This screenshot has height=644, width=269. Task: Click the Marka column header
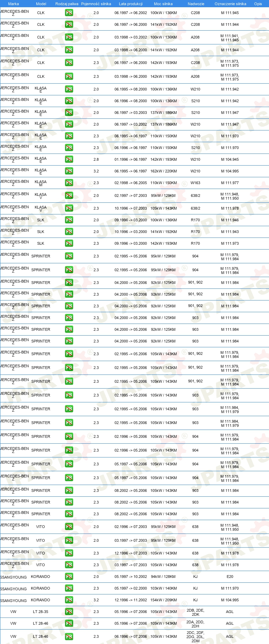click(x=13, y=4)
